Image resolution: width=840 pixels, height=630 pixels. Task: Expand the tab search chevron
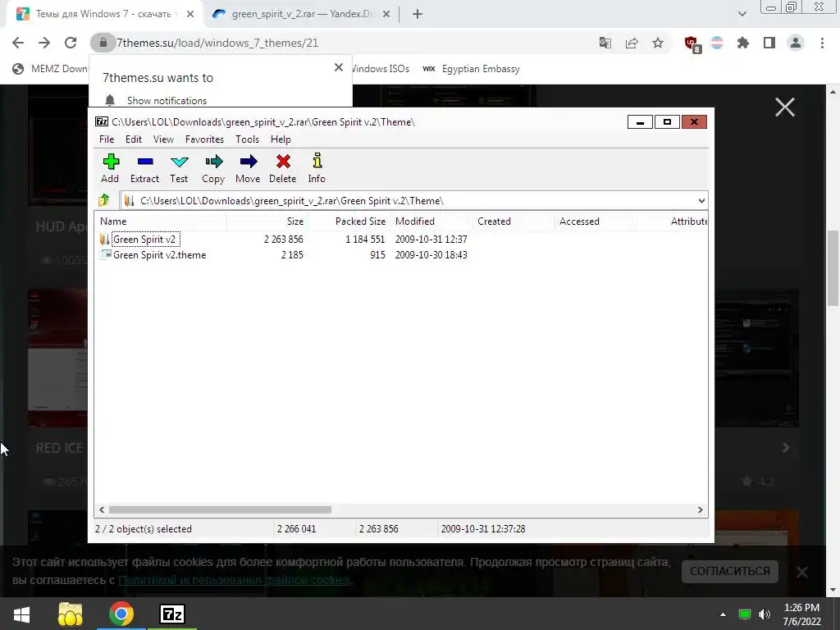(742, 15)
